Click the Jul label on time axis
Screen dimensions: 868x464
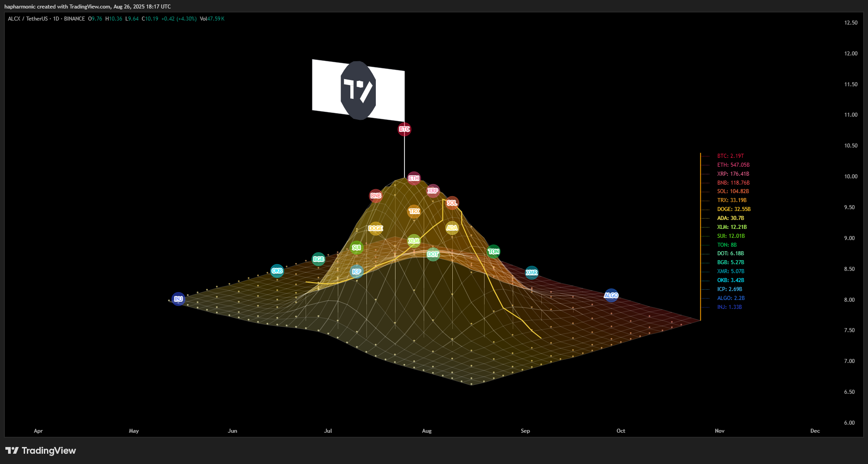pos(328,431)
